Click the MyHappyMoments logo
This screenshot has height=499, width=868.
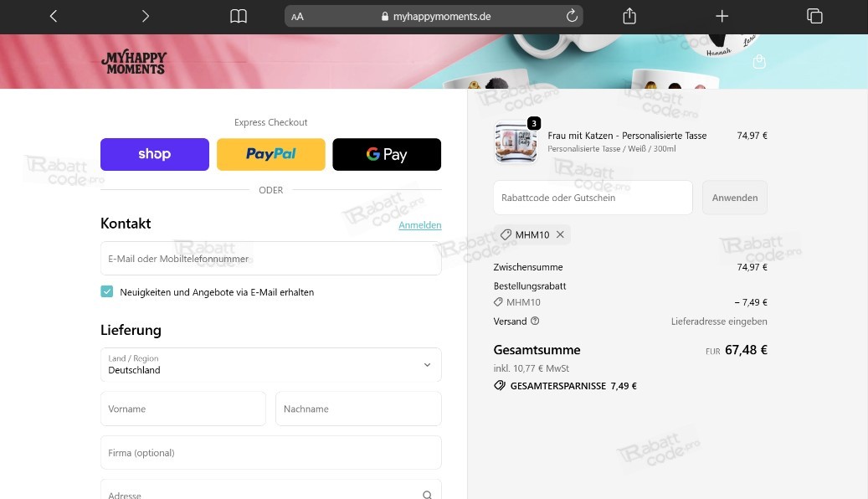(x=134, y=60)
